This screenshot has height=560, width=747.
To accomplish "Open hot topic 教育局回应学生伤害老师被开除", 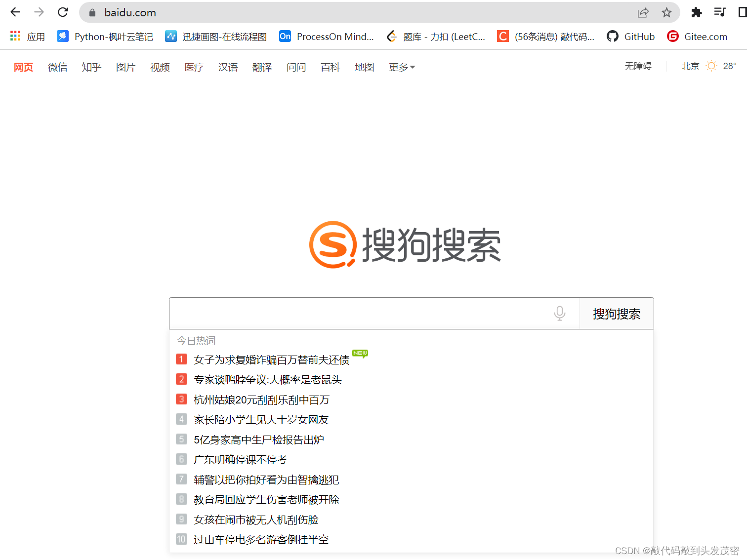I will click(x=267, y=499).
